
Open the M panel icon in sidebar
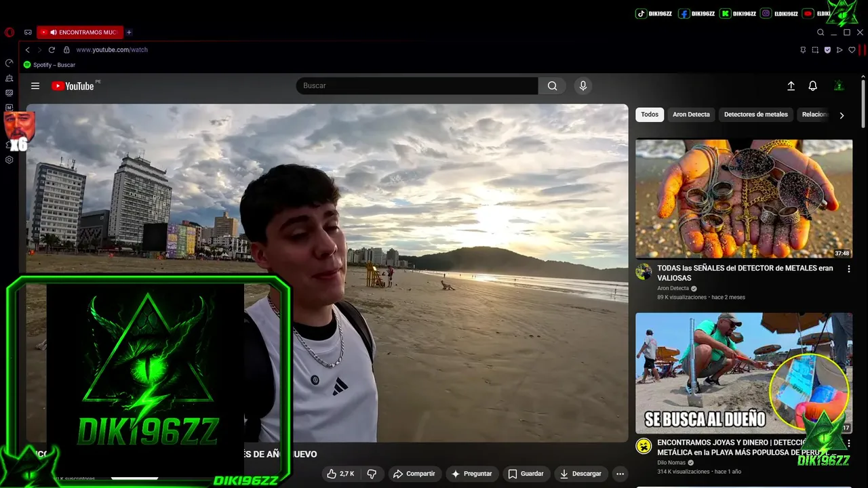tap(9, 108)
